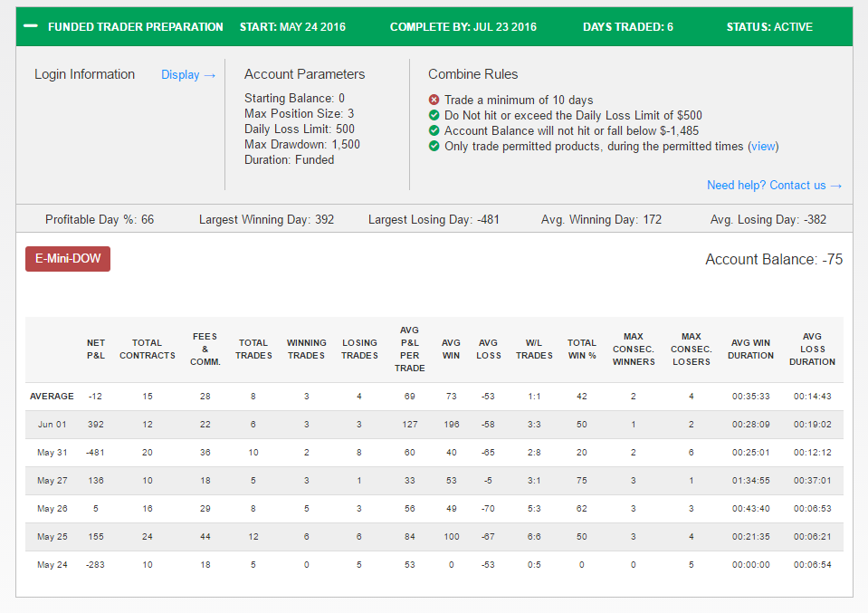The height and width of the screenshot is (613, 868).
Task: Click the Combine Rules heading
Action: pos(472,74)
